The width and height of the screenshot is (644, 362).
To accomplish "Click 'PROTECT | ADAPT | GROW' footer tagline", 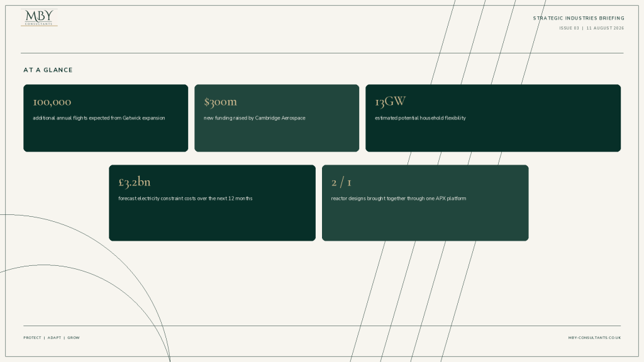I will 52,337.
